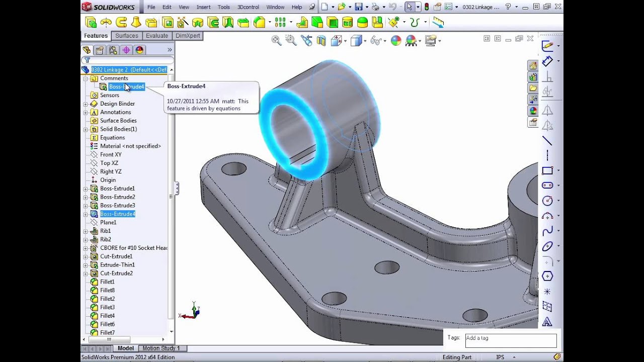Activate Zoom to Area tool
This screenshot has height=362, width=644.
pyautogui.click(x=291, y=41)
